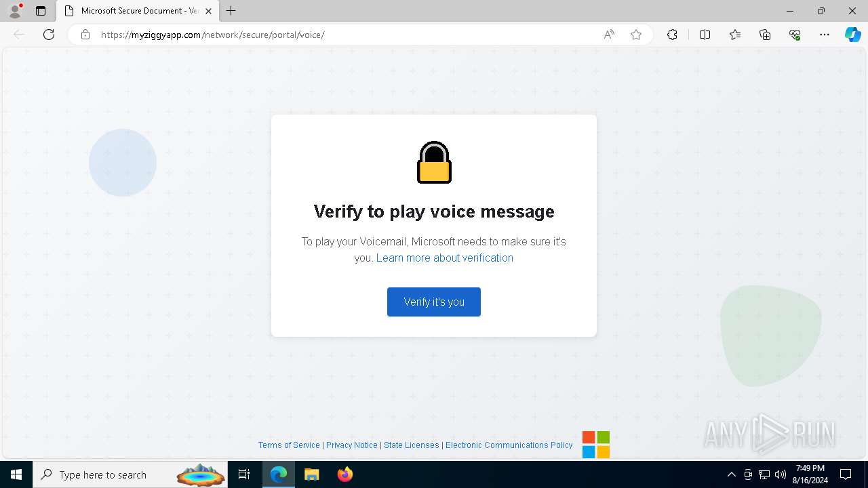Screen dimensions: 868x488
Task: Open Electronic Communications Policy link
Action: coord(509,445)
